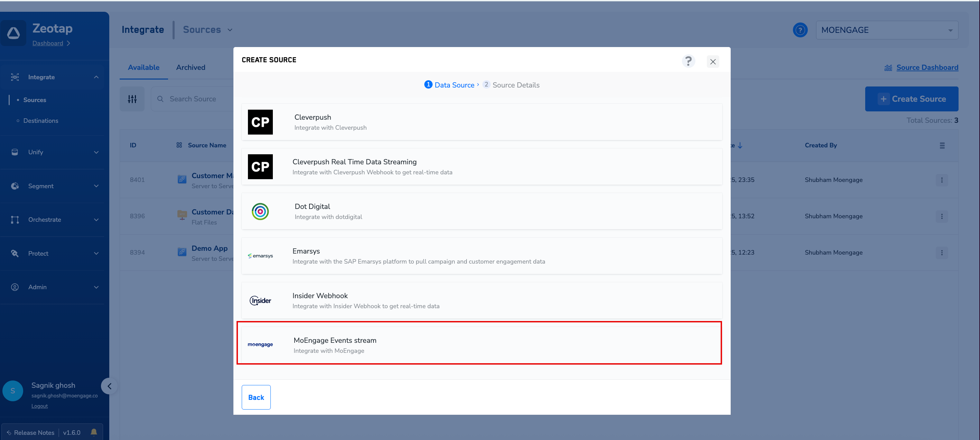Expand the Protect menu section
This screenshot has width=980, height=440.
(96, 254)
